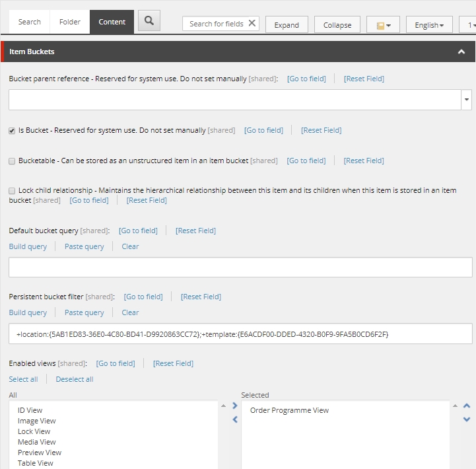This screenshot has width=476, height=469.
Task: Clear the Search for fields box
Action: pyautogui.click(x=252, y=24)
